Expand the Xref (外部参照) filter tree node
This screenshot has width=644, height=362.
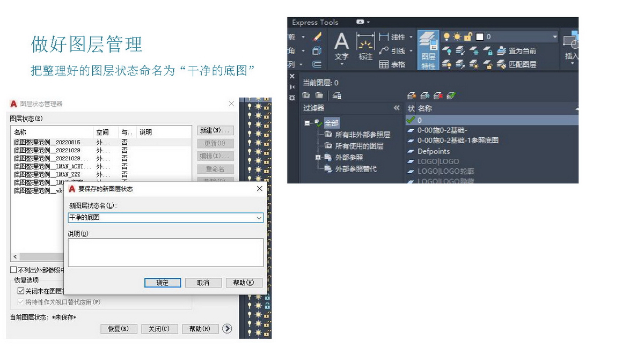318,157
